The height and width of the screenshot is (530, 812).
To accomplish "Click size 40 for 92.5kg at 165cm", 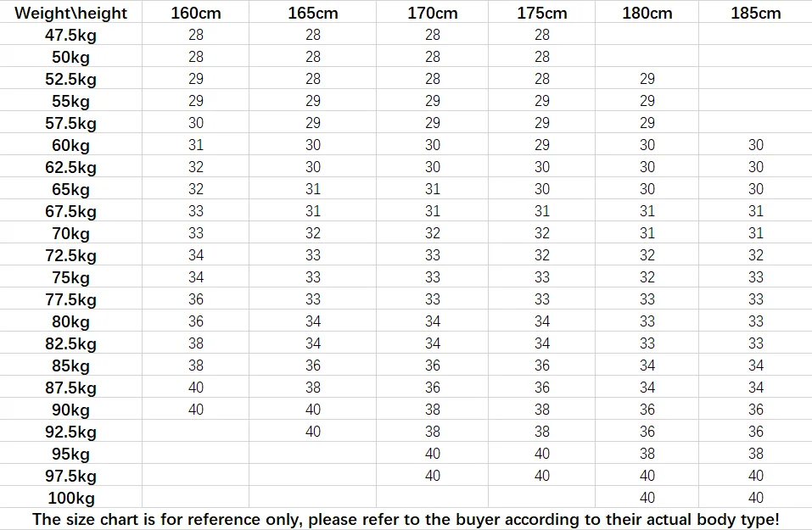I will coord(313,431).
